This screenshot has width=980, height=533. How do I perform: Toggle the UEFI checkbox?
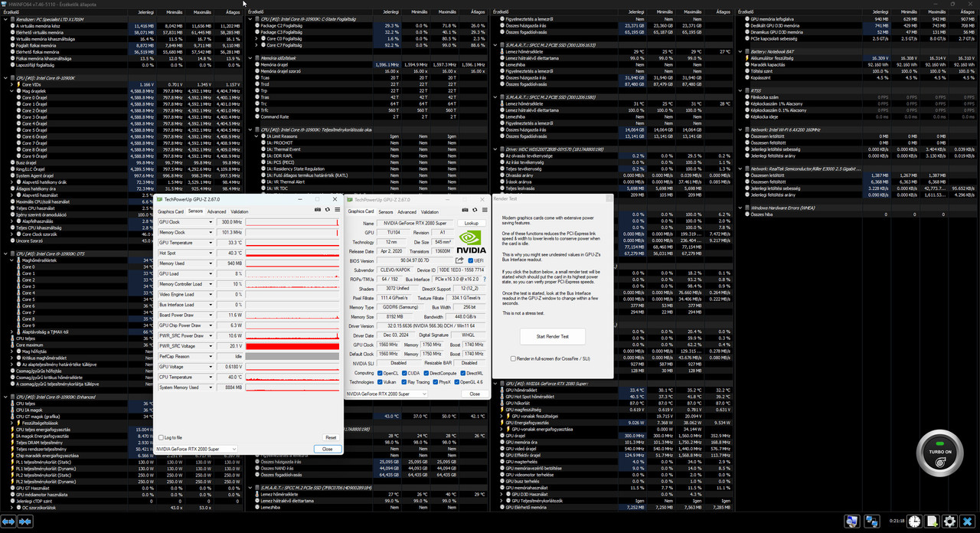(470, 260)
